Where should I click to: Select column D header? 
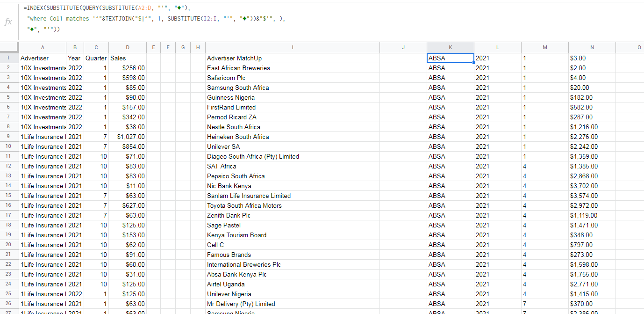click(x=128, y=47)
